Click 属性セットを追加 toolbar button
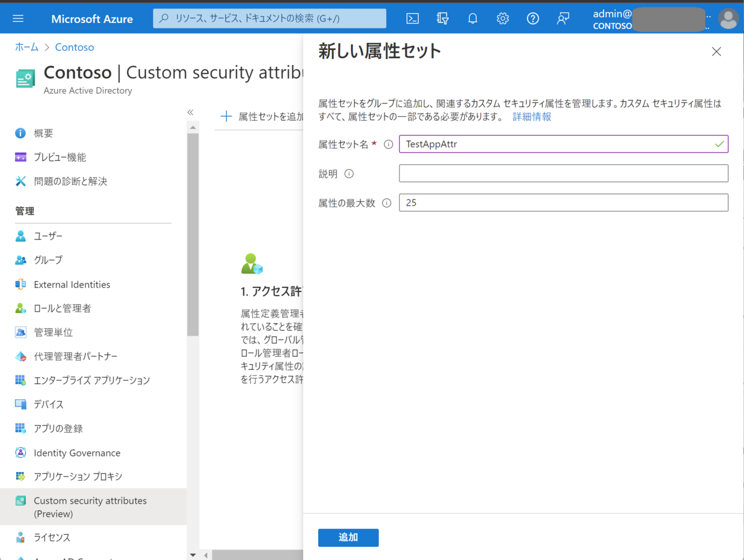Screen dimensions: 744x560 [262, 116]
